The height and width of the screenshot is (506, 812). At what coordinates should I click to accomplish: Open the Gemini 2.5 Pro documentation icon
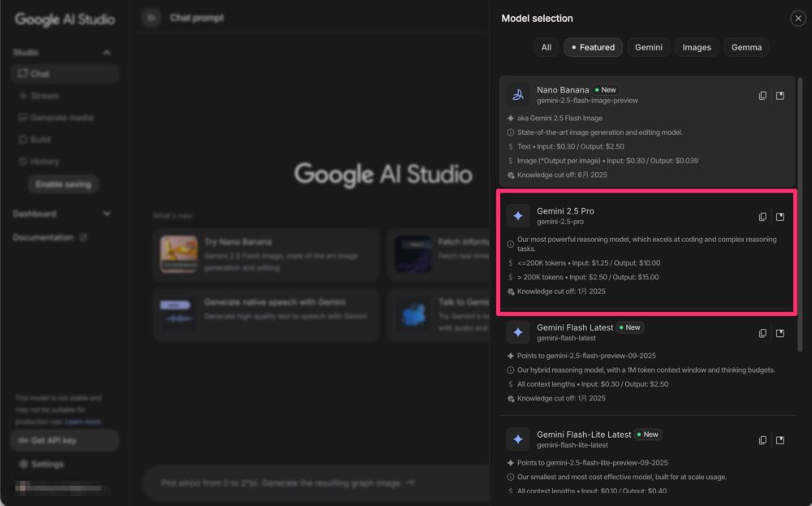pos(780,217)
